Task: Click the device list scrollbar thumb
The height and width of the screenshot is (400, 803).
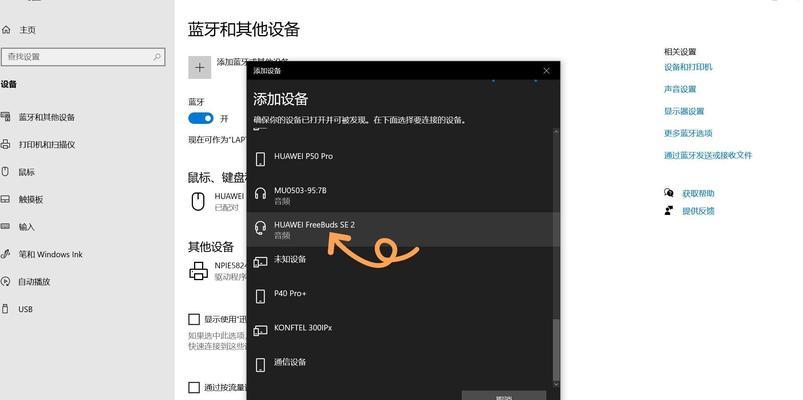Action: pyautogui.click(x=556, y=349)
